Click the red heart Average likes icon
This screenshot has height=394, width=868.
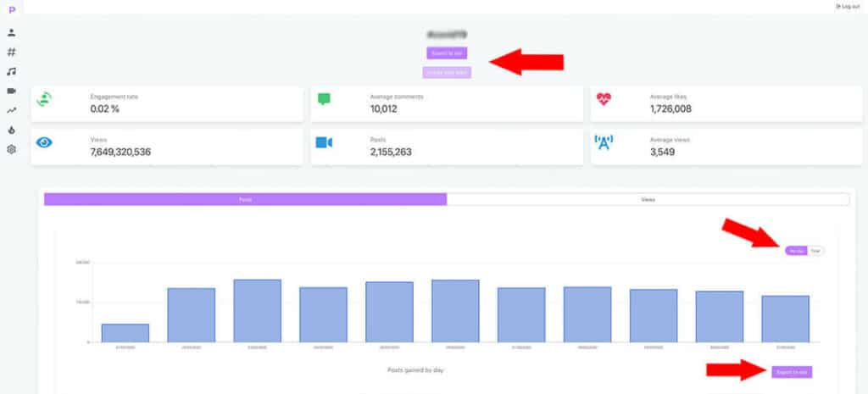click(x=604, y=99)
